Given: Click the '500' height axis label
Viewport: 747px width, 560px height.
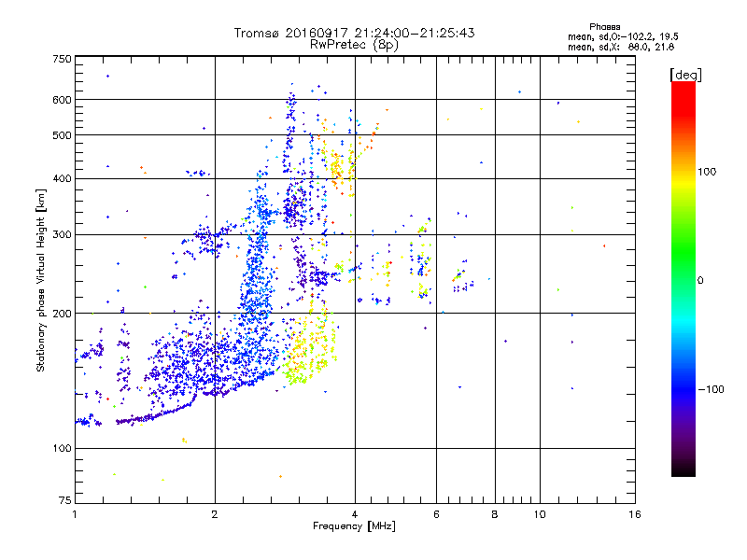Looking at the screenshot, I should (63, 135).
